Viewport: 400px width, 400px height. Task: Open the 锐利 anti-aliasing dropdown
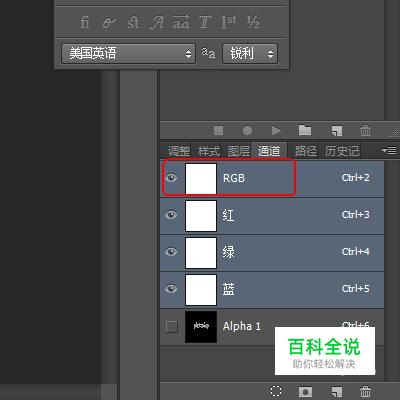[x=250, y=53]
